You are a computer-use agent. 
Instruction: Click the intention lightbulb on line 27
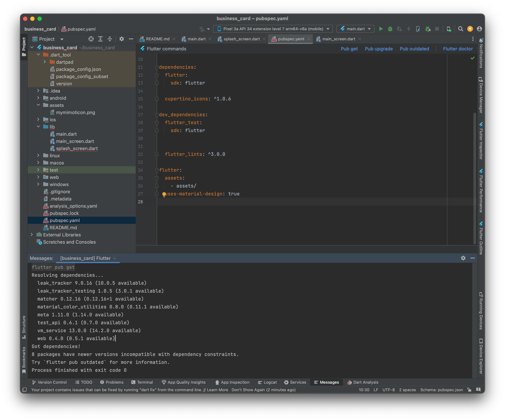pos(164,194)
